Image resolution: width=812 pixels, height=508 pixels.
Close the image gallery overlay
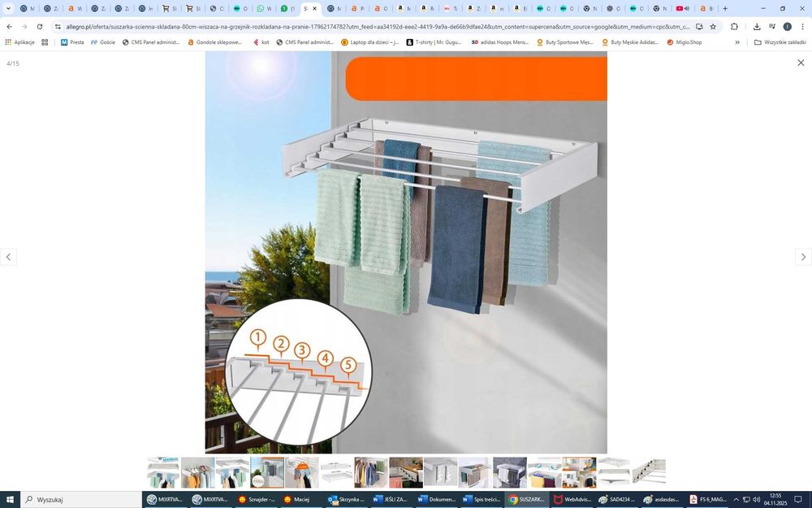coord(801,63)
